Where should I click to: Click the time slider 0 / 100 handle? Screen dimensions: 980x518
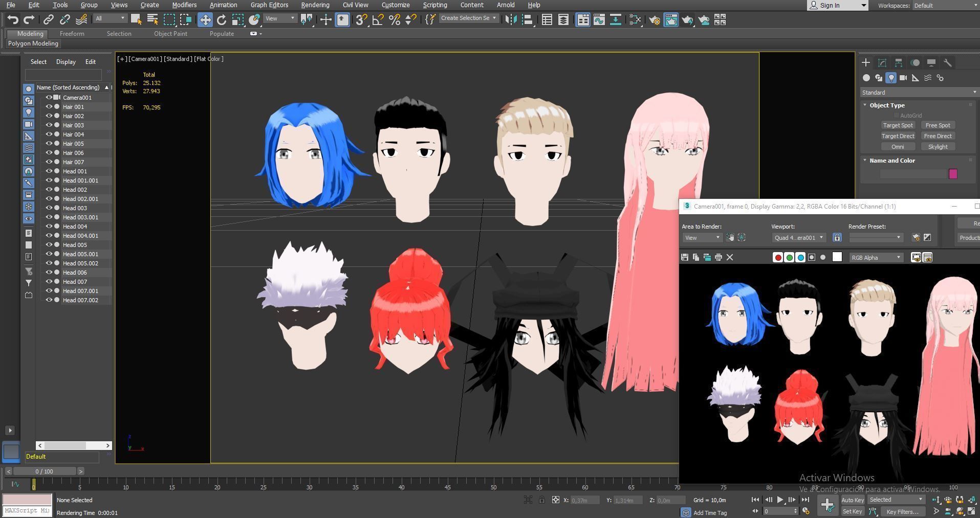coord(45,471)
